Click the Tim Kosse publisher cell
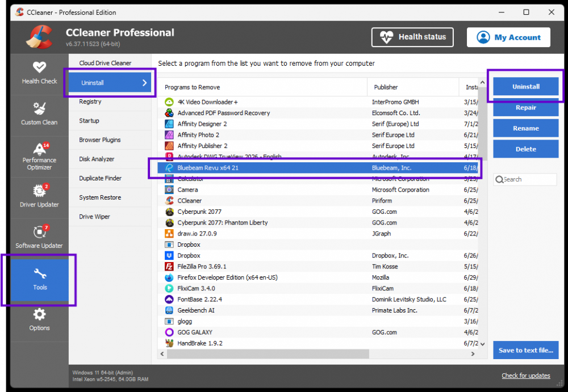This screenshot has width=568, height=392. click(385, 267)
